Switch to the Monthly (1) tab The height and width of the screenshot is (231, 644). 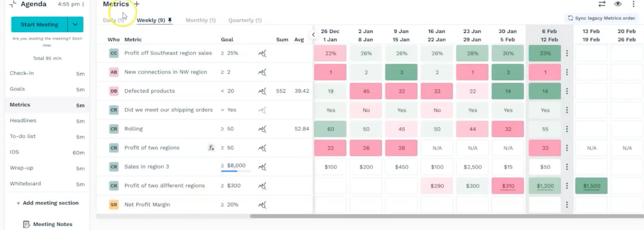pyautogui.click(x=201, y=20)
